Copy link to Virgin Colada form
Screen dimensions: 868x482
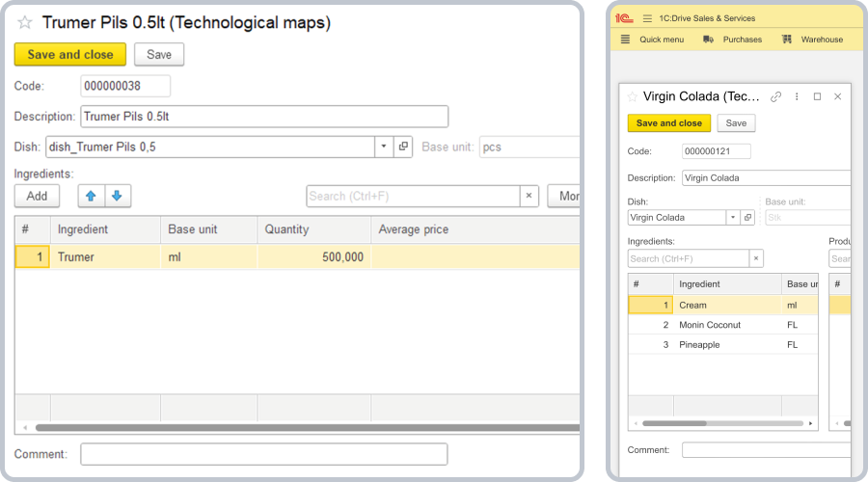[x=775, y=96]
